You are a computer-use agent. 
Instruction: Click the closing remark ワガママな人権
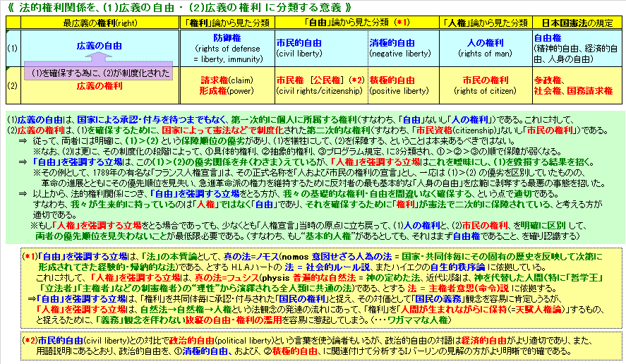418,320
